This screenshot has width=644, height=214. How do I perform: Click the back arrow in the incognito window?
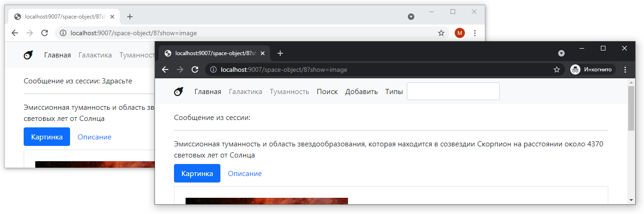(x=165, y=69)
